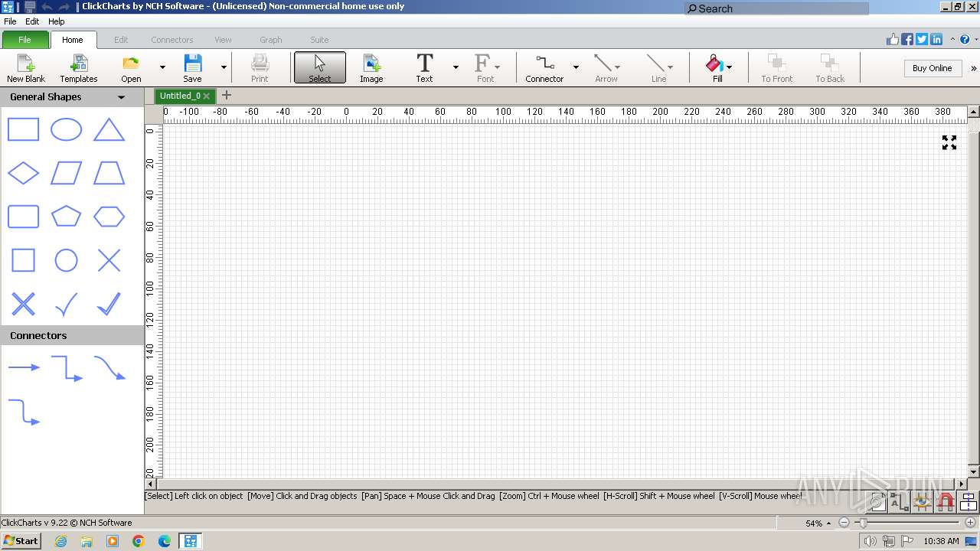Viewport: 980px width, 551px height.
Task: Create a New Blank diagram
Action: (x=26, y=68)
